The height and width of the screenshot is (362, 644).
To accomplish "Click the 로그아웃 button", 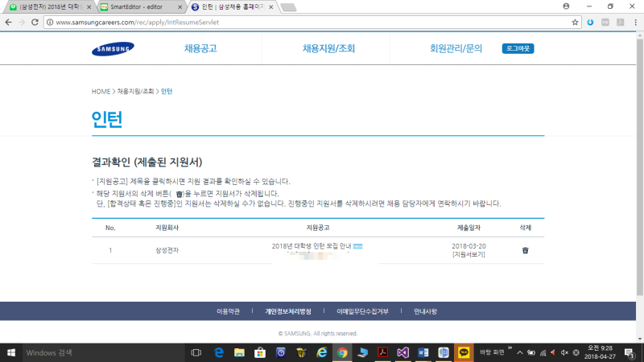I will coord(518,48).
